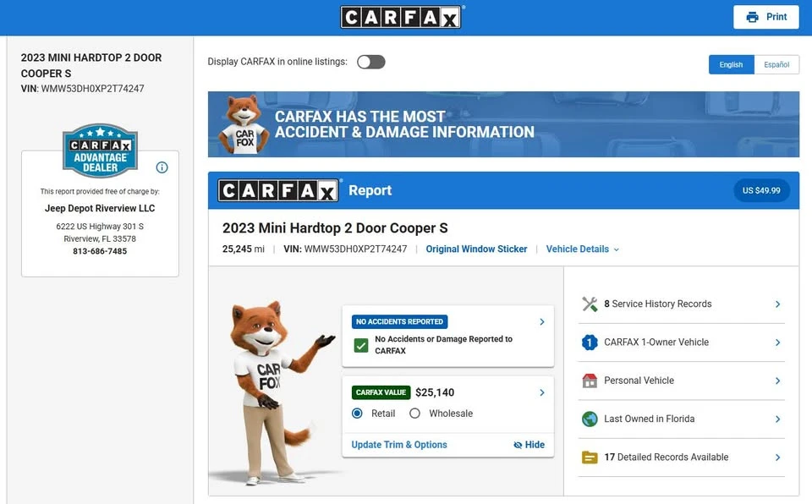Click the printer icon in Print button

tap(752, 17)
